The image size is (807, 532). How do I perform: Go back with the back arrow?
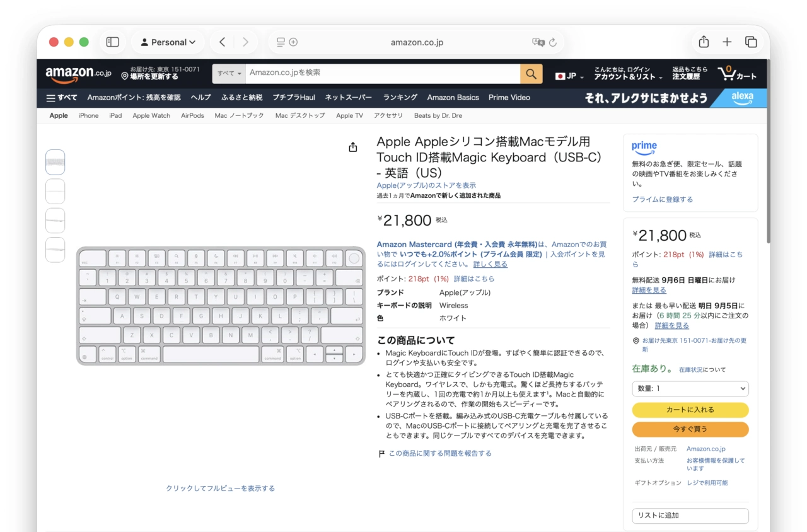pyautogui.click(x=222, y=42)
